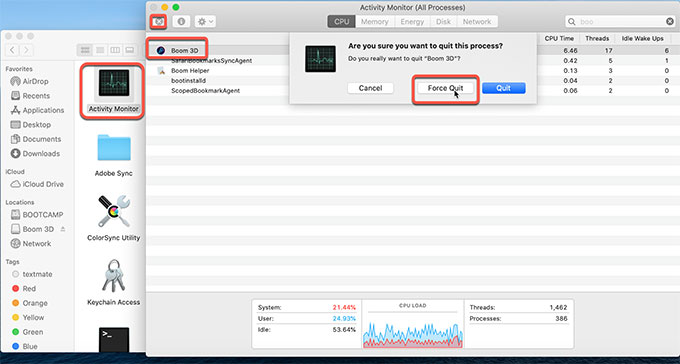
Task: Open ColorSync Utility in Finder
Action: pyautogui.click(x=114, y=211)
